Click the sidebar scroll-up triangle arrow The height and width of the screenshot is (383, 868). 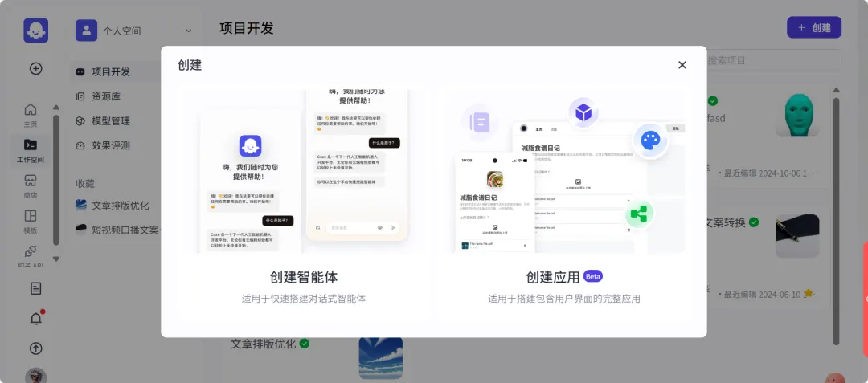[x=56, y=108]
